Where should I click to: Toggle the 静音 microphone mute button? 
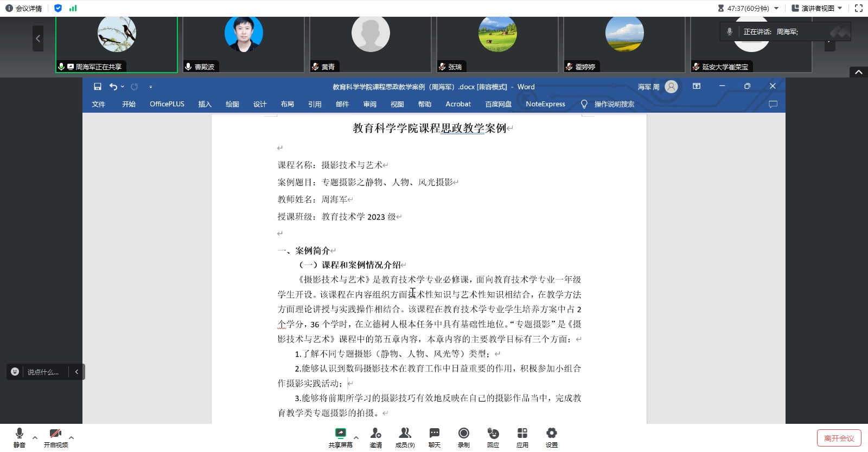pyautogui.click(x=20, y=437)
